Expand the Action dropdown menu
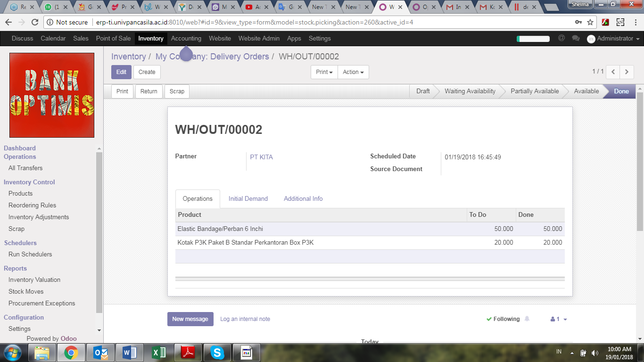The width and height of the screenshot is (644, 362). point(353,72)
